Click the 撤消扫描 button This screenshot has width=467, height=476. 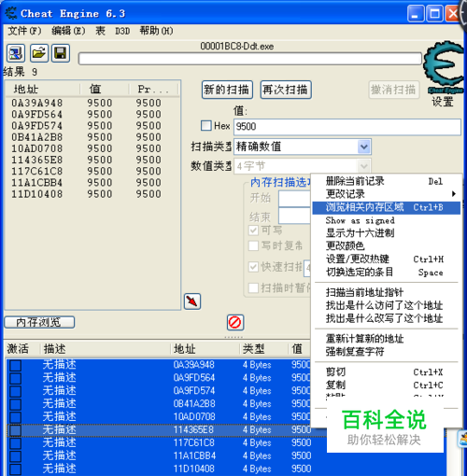[394, 90]
